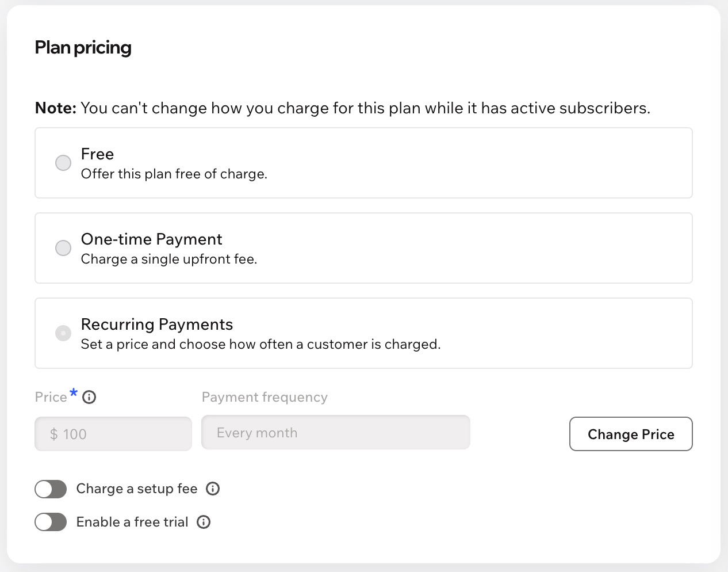Select the Recurring Payments radio button

[63, 333]
